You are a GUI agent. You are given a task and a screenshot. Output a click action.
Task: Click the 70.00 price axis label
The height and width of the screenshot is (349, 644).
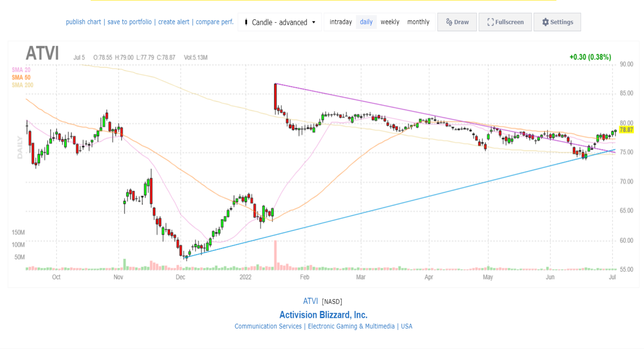[626, 182]
